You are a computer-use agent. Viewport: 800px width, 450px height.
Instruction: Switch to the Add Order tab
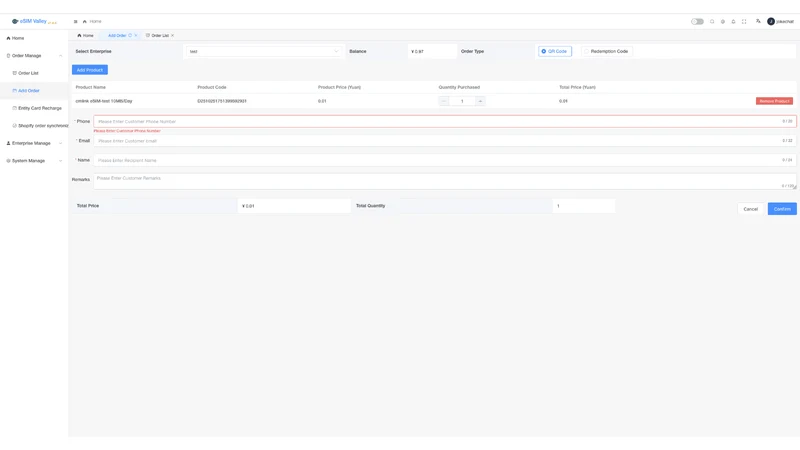coord(117,35)
